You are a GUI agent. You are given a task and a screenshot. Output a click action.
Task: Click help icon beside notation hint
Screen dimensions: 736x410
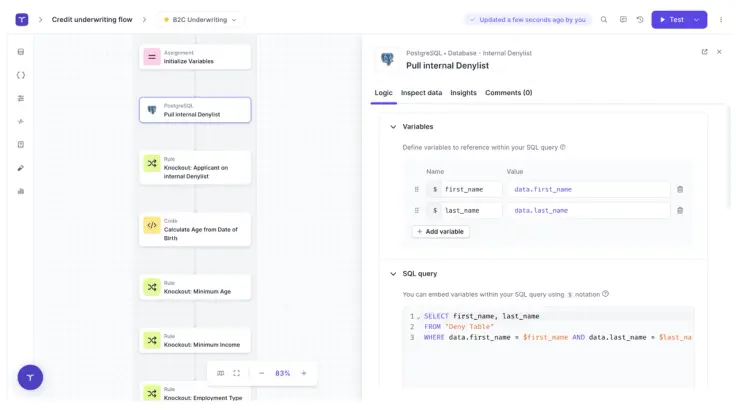pos(606,294)
